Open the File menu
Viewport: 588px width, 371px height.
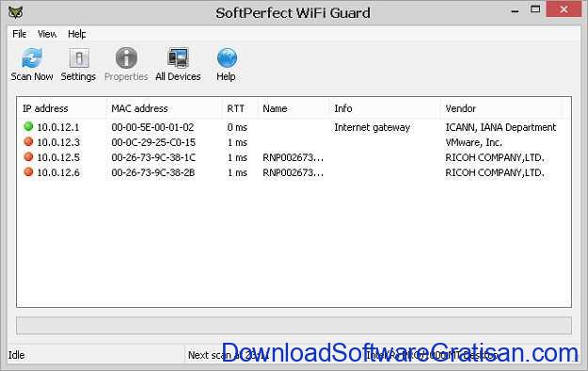tap(19, 34)
